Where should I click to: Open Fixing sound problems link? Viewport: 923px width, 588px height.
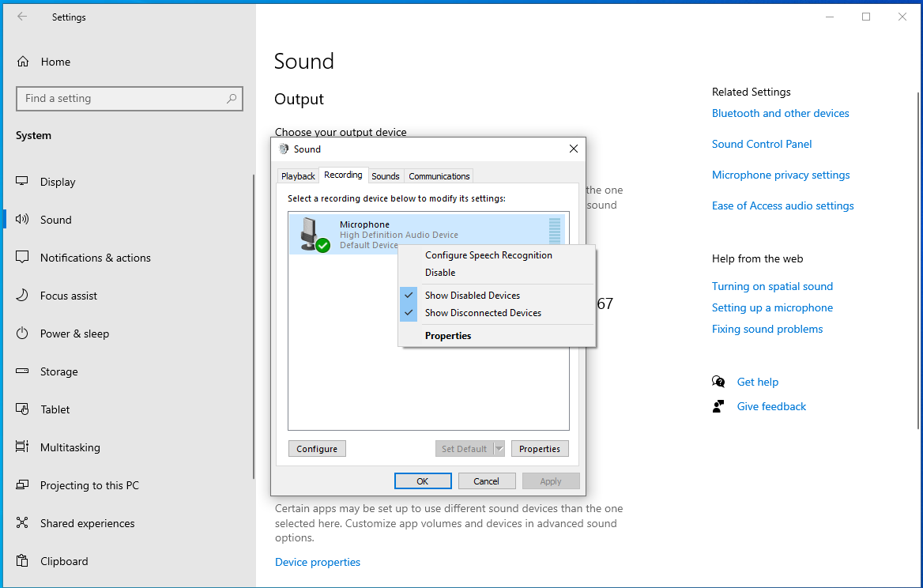point(767,329)
